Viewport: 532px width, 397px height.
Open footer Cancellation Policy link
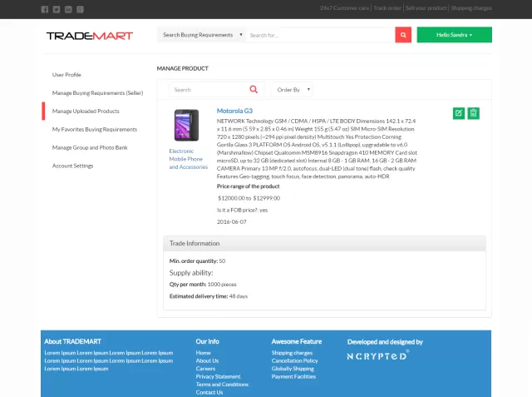(295, 360)
